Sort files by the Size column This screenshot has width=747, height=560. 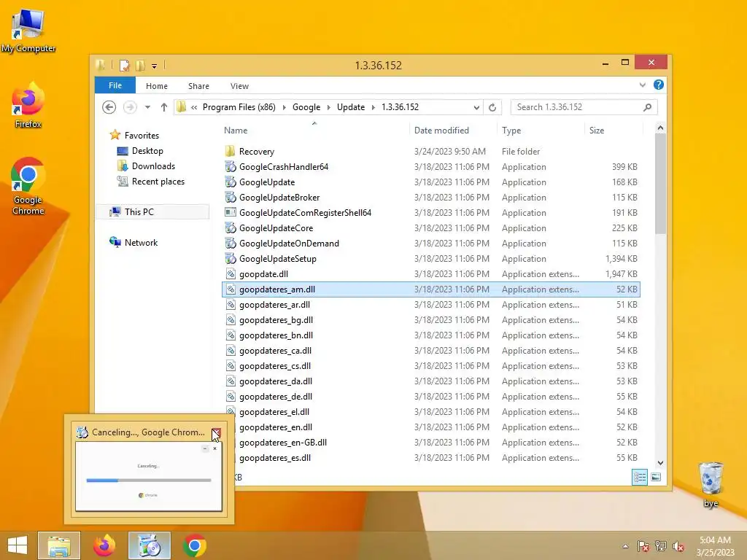[614, 131]
